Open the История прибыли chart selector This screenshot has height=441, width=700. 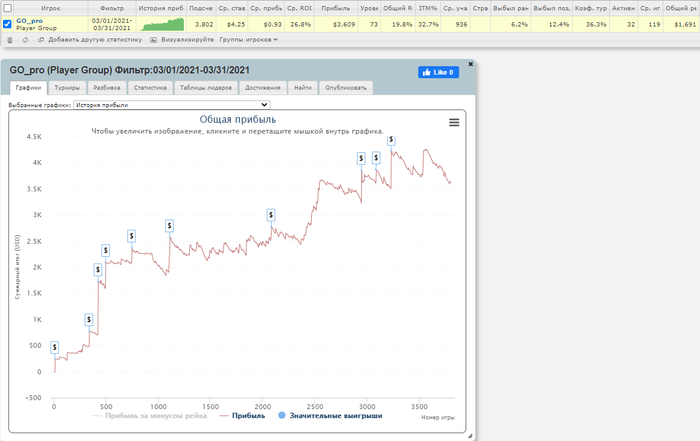pyautogui.click(x=172, y=105)
